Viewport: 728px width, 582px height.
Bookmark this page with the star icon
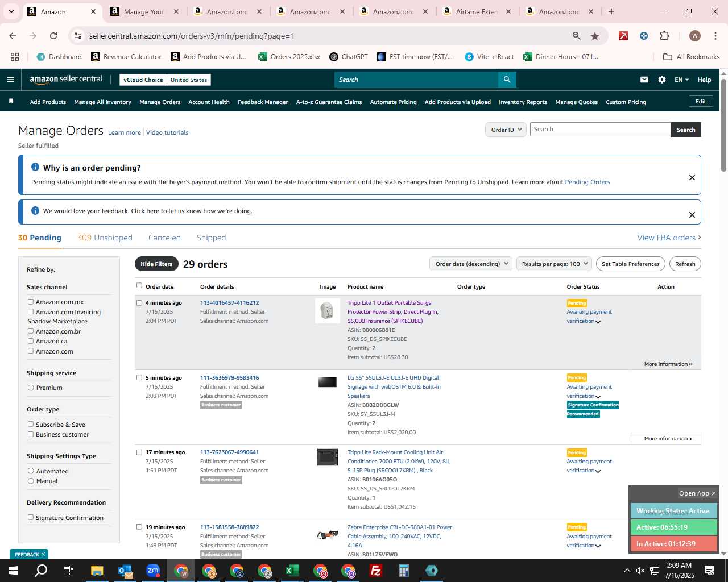tap(595, 36)
